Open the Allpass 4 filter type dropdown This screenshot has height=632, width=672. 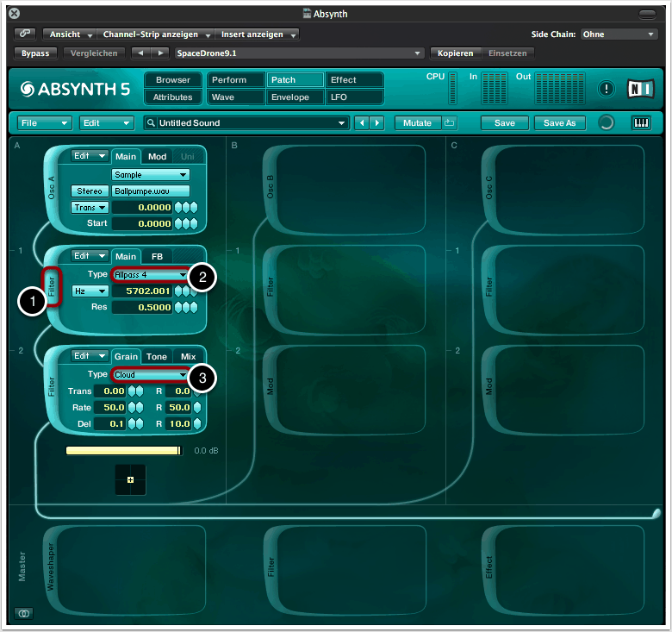tap(150, 274)
